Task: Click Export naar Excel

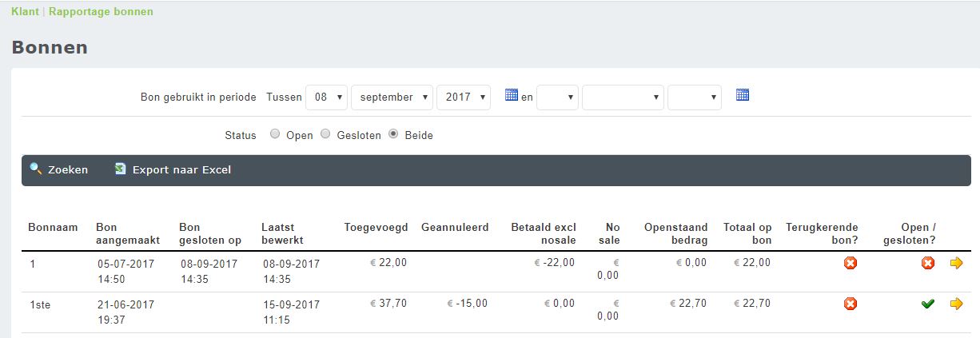Action: pyautogui.click(x=181, y=169)
